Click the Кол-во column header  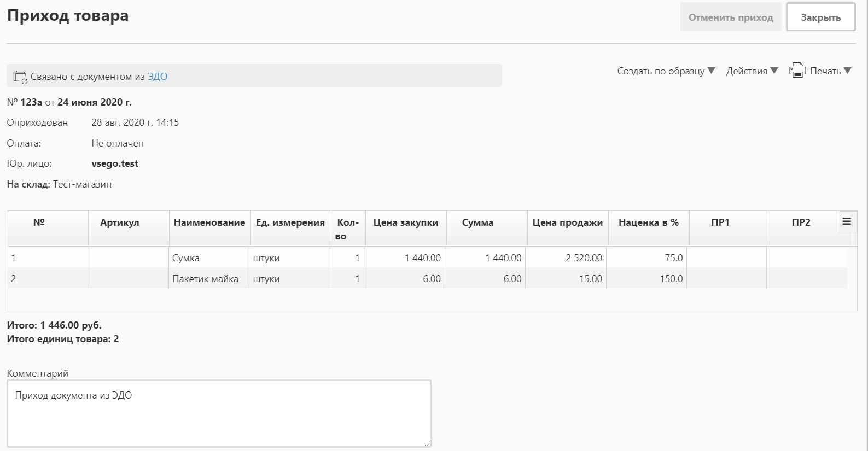pos(348,229)
